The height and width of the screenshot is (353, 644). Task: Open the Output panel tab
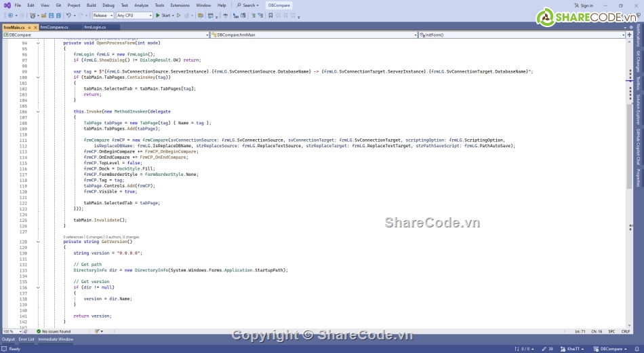8,339
